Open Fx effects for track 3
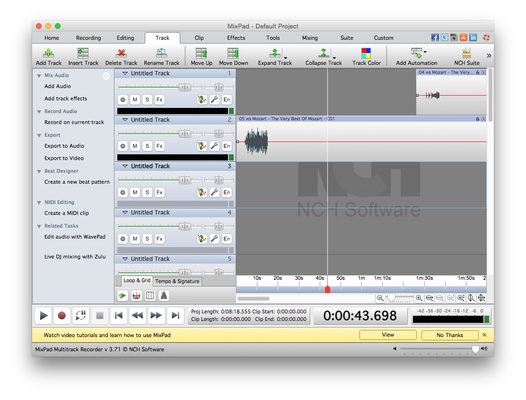Screen dimensions: 526x400 [x=159, y=192]
